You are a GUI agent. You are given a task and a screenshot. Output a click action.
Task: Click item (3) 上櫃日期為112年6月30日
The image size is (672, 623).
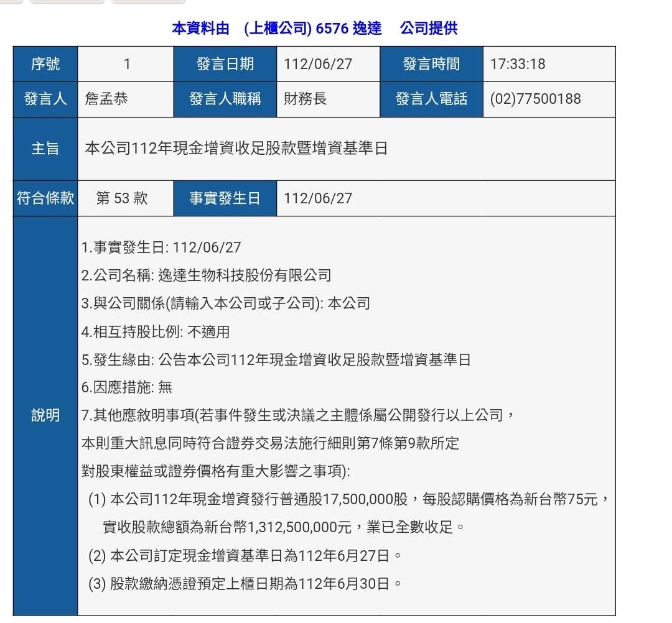(x=245, y=584)
